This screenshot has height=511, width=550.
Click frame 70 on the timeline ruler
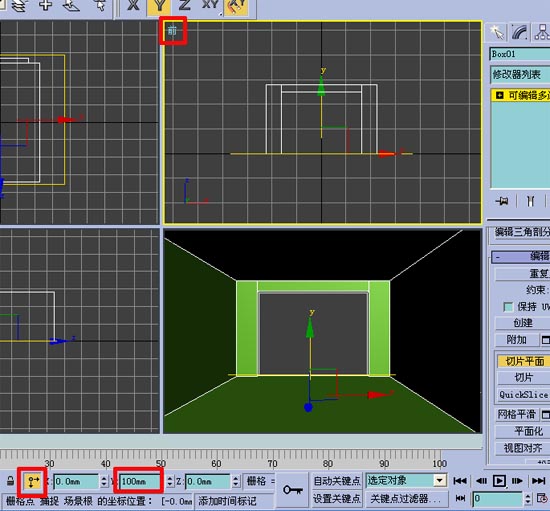[x=272, y=464]
